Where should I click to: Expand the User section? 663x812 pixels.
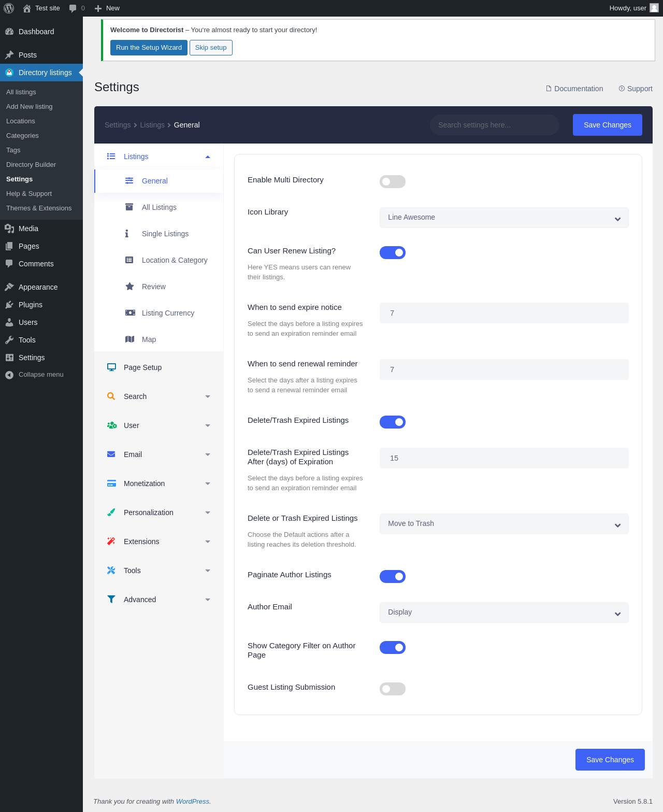click(208, 425)
